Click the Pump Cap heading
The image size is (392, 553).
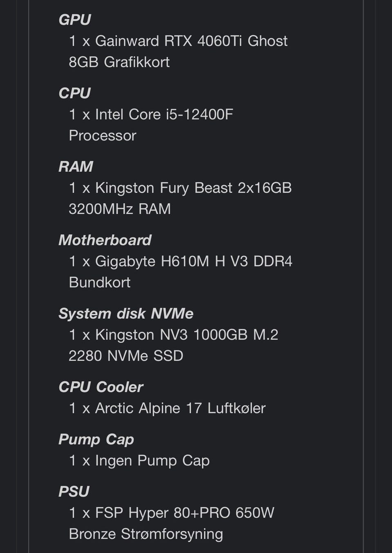point(96,439)
